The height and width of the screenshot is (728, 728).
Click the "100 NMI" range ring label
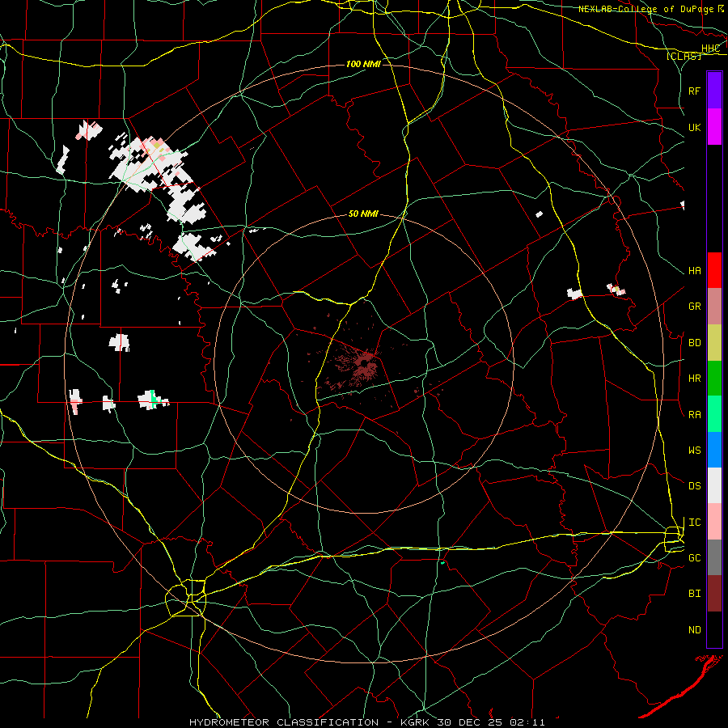point(363,64)
